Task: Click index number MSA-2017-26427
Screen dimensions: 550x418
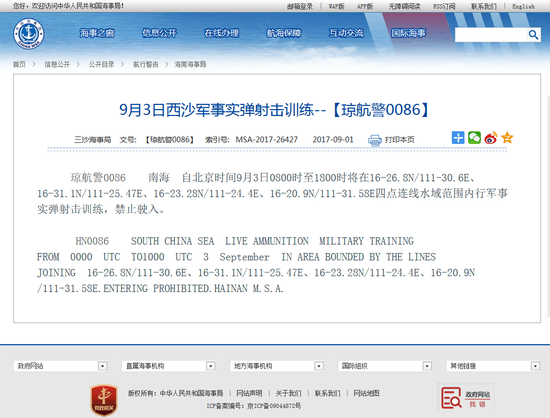Action: 267,140
